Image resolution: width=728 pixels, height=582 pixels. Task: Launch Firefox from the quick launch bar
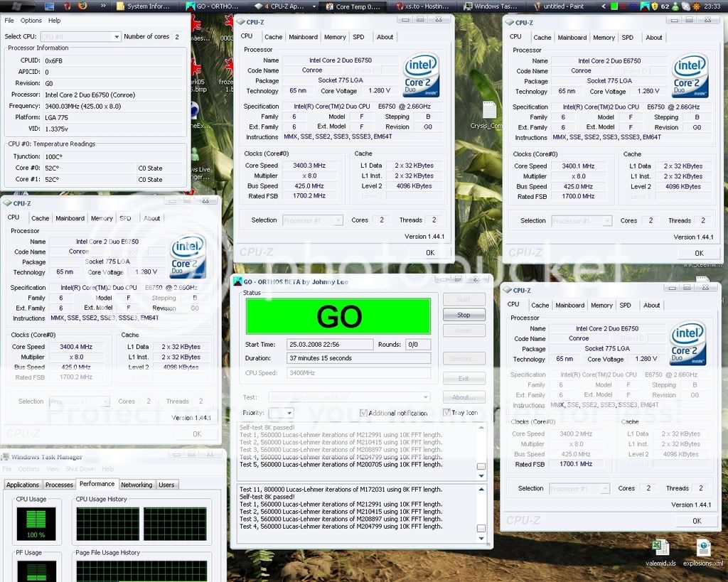[82, 6]
